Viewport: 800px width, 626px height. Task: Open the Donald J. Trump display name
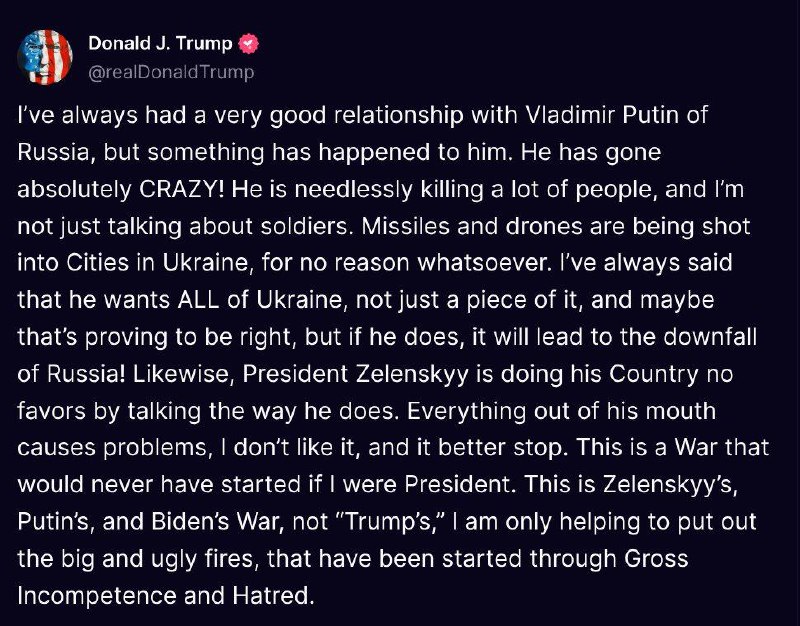(x=161, y=44)
